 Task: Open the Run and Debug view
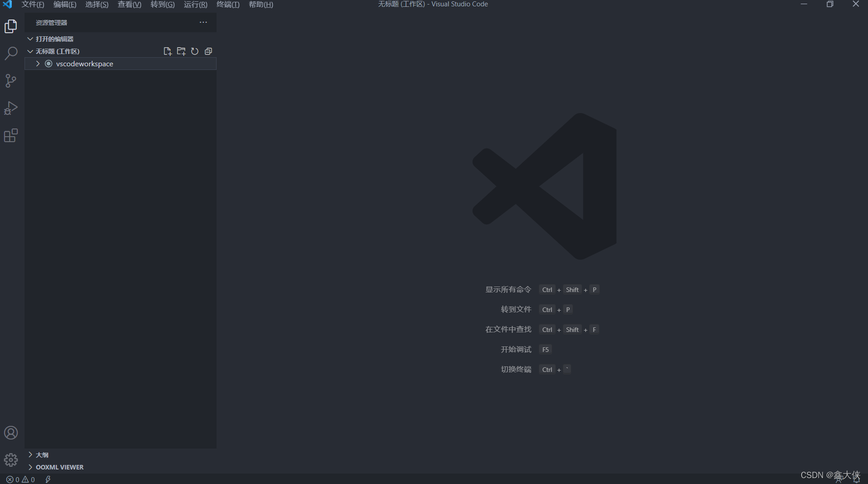coord(11,108)
